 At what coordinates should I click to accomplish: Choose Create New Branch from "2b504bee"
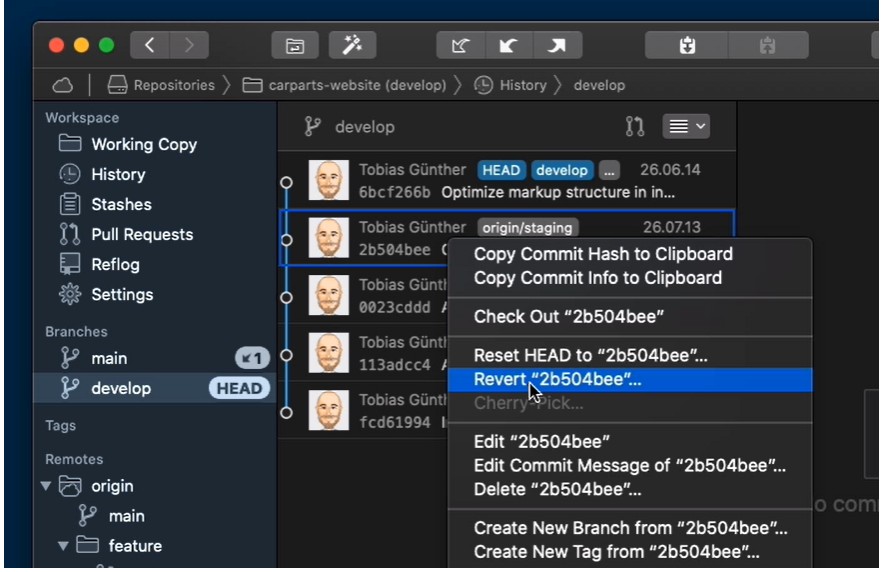[630, 528]
